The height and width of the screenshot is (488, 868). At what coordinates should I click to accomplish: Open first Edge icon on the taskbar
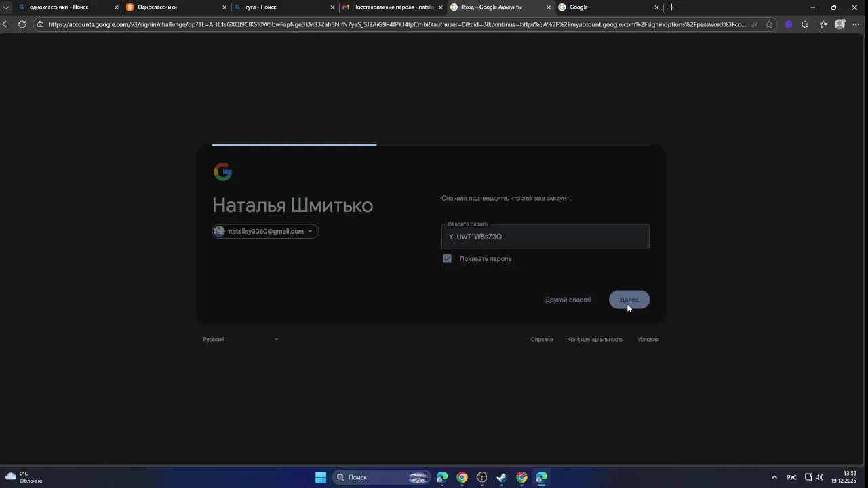(442, 477)
